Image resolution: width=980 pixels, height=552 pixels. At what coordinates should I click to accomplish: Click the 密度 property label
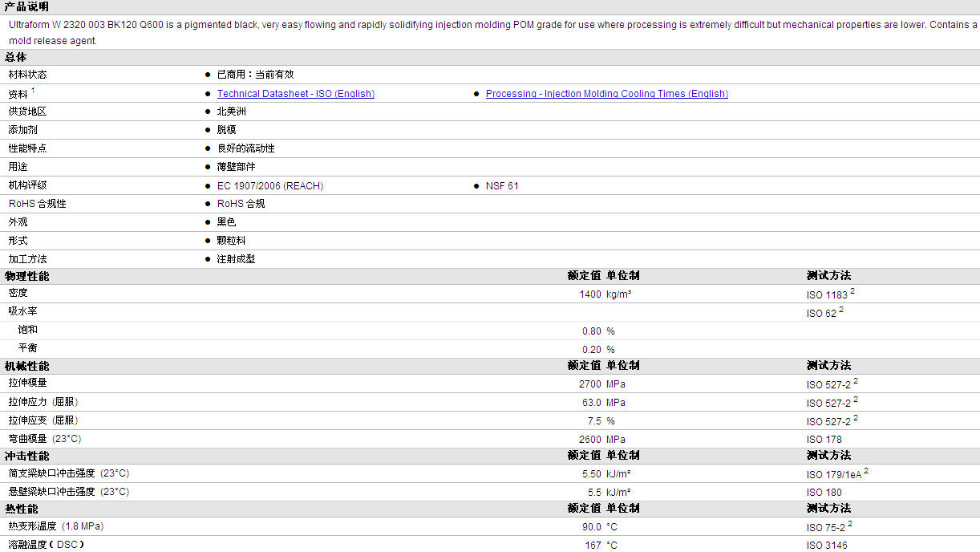point(18,293)
